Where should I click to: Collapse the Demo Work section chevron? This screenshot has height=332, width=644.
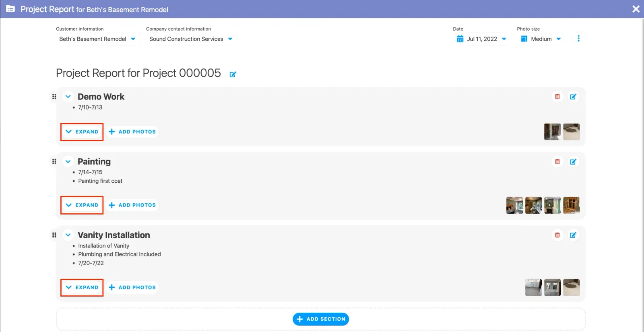[68, 97]
